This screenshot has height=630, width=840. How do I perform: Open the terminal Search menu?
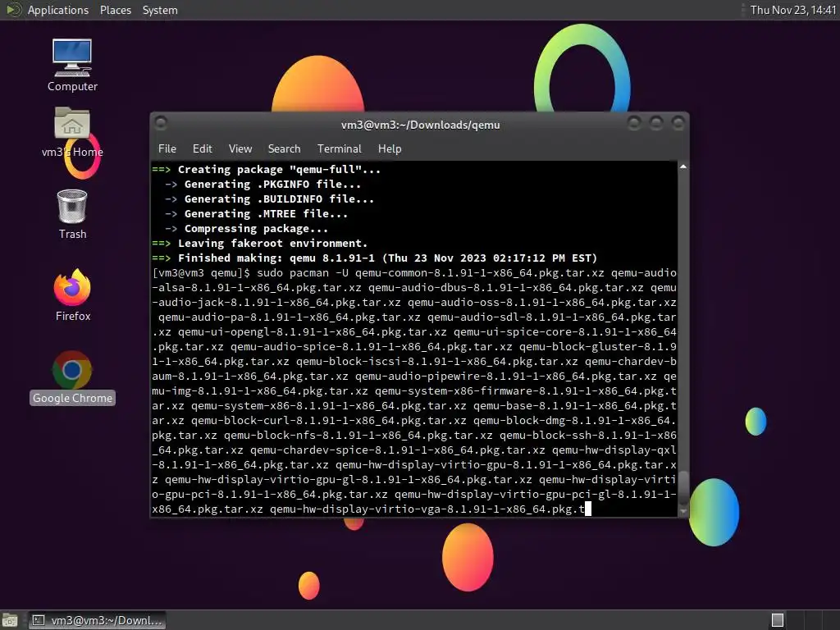(x=284, y=148)
